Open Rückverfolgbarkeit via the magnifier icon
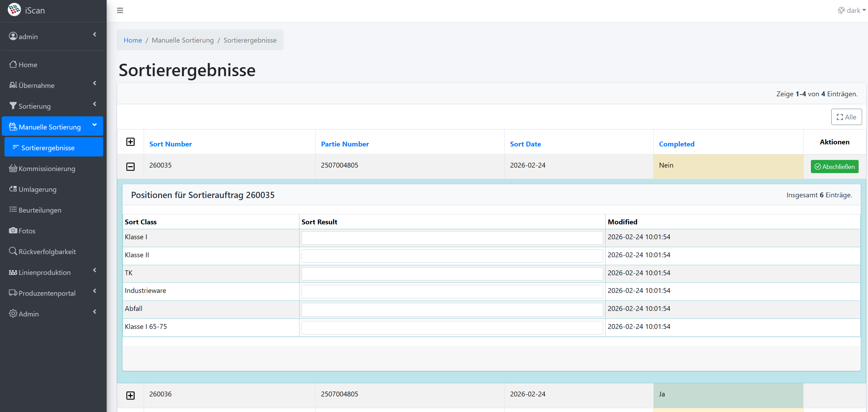Screen dimensions: 868x412 [x=13, y=251]
